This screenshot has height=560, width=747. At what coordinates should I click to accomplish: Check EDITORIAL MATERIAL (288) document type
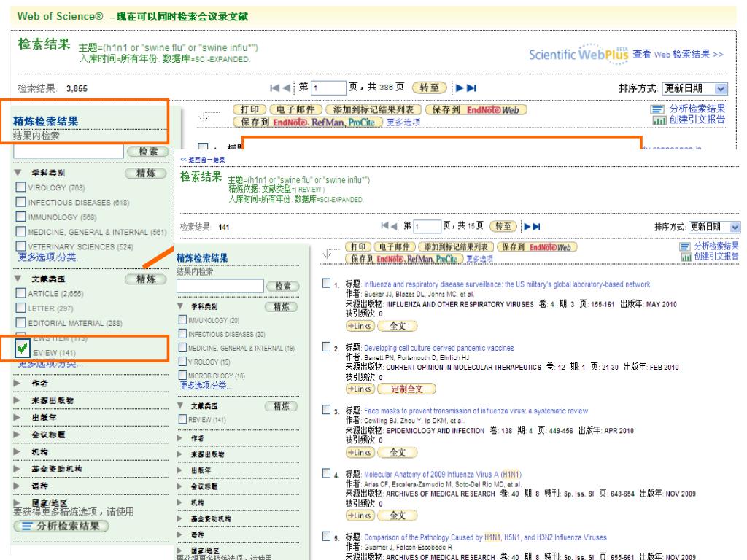(20, 322)
